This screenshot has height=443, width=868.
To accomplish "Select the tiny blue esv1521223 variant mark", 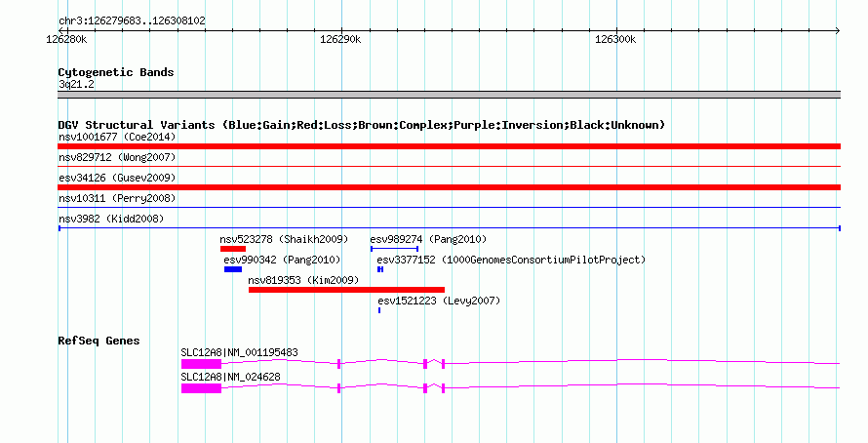I will [x=379, y=310].
